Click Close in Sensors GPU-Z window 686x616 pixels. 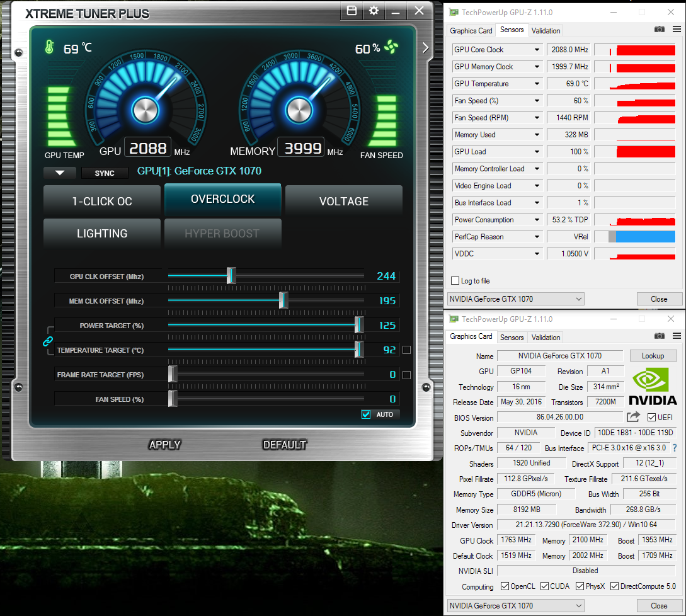pos(659,299)
